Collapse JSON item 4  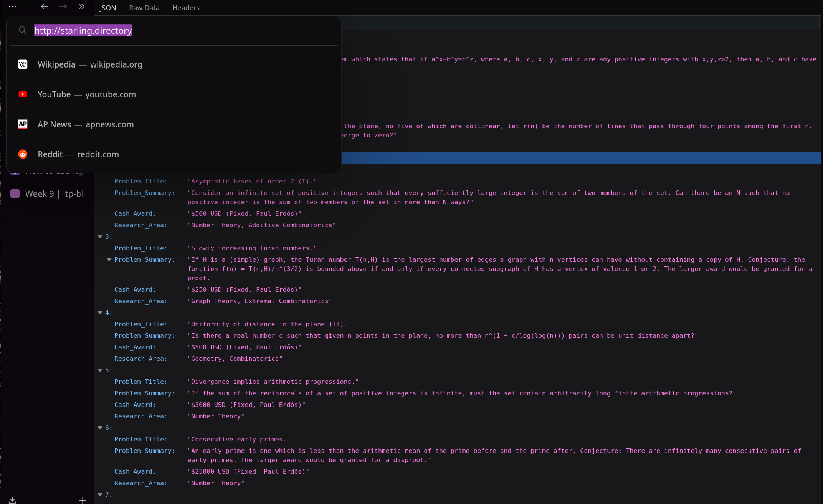click(x=100, y=313)
